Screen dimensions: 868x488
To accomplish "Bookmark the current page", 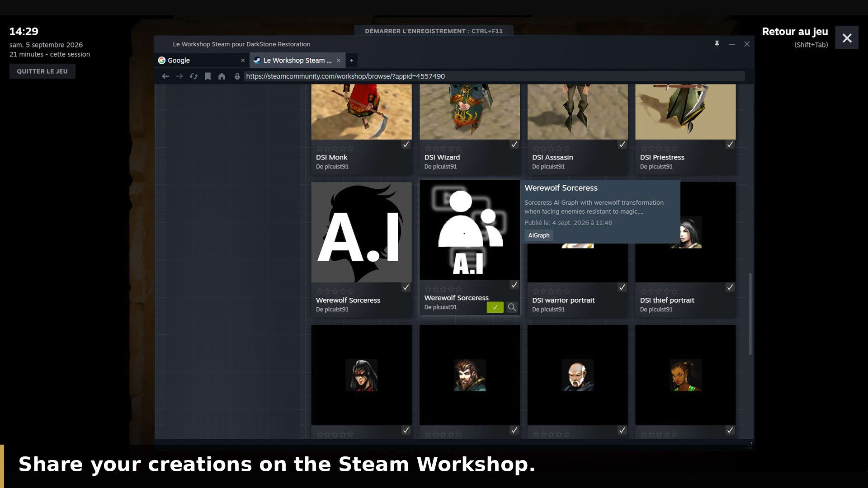I will (x=208, y=76).
